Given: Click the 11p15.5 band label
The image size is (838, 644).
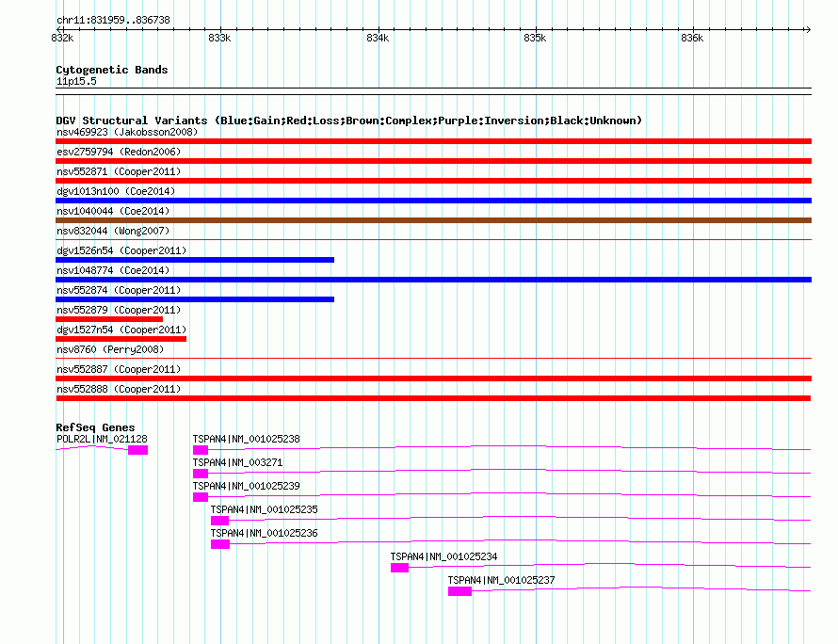Looking at the screenshot, I should 76,81.
